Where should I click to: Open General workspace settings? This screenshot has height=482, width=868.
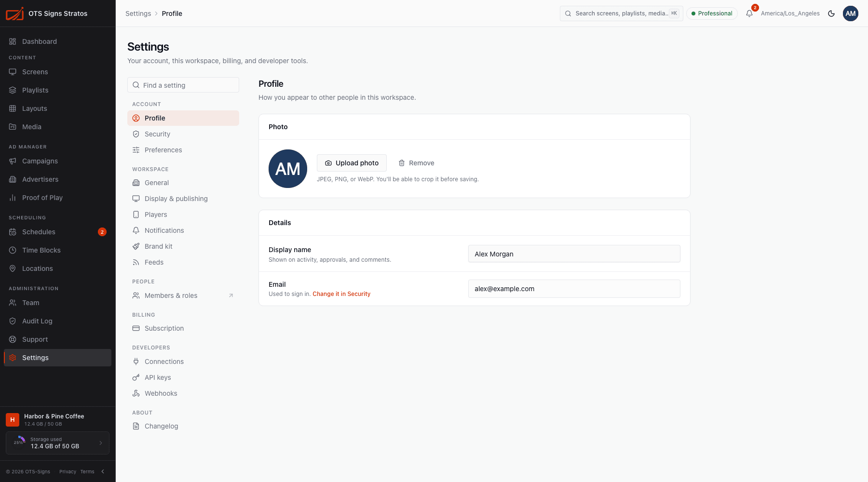tap(183, 183)
